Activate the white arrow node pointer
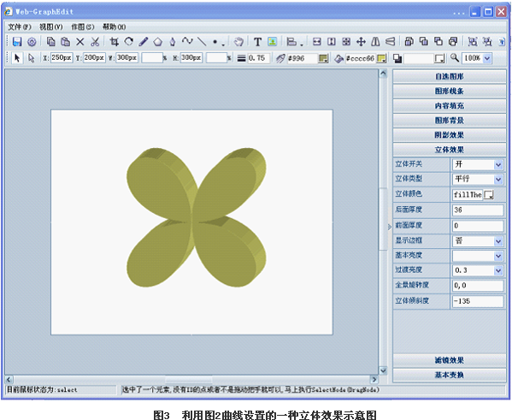This screenshot has width=512, height=420. (x=32, y=58)
